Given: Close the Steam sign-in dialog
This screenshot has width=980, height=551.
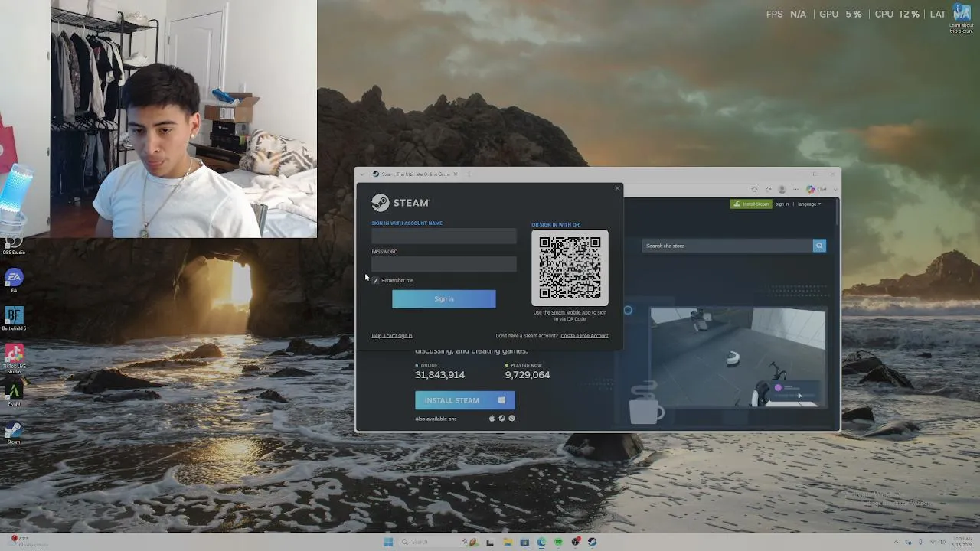Looking at the screenshot, I should [x=617, y=188].
